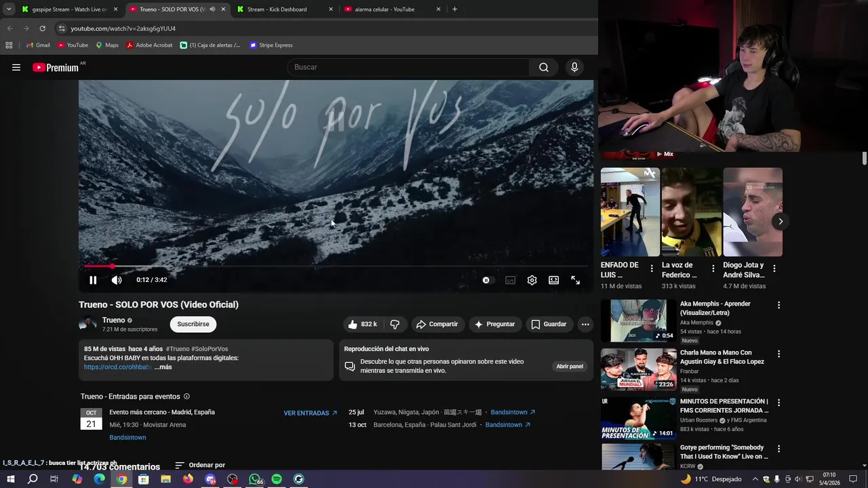The image size is (868, 488).
Task: Open the Chrome apps grid icon
Action: (x=9, y=45)
